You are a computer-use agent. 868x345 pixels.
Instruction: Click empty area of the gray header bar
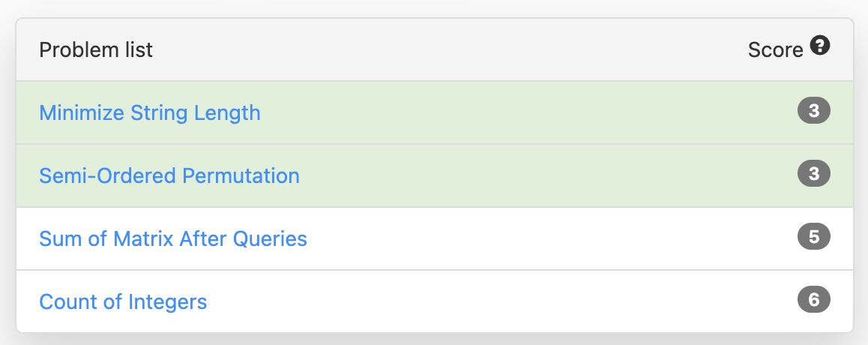pos(443,49)
